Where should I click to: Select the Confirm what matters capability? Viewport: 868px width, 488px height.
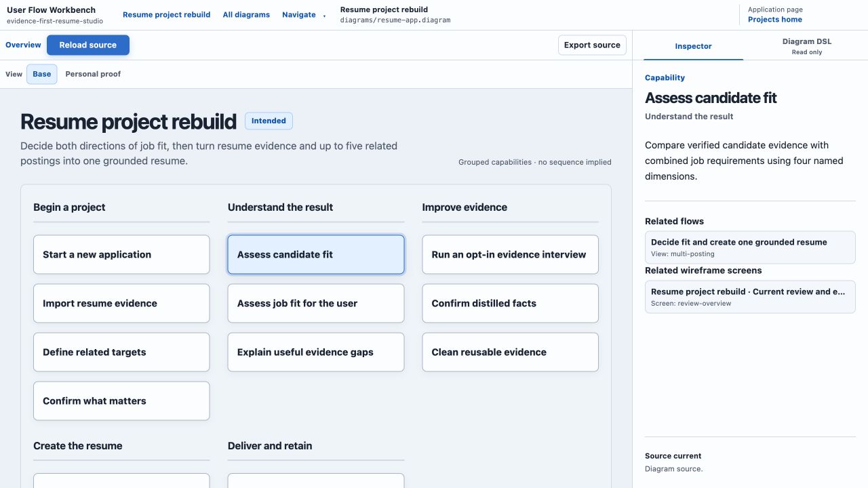click(121, 401)
